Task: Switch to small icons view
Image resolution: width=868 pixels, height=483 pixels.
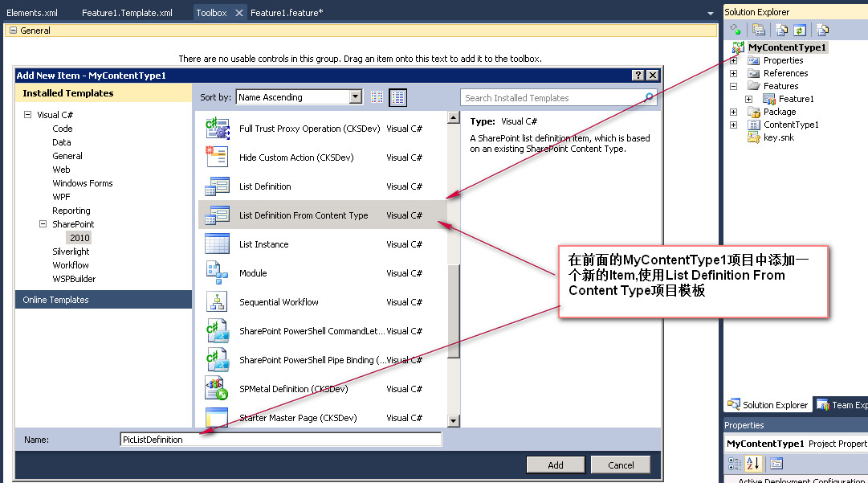Action: pos(377,97)
